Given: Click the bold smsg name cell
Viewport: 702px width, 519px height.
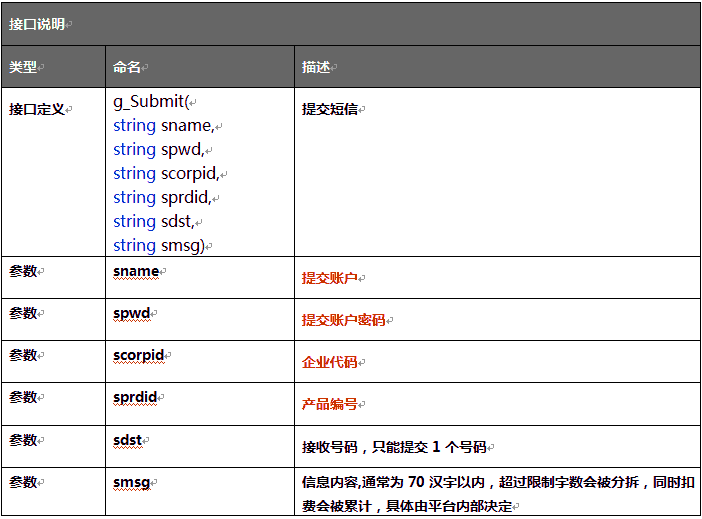Looking at the screenshot, I should coord(132,482).
